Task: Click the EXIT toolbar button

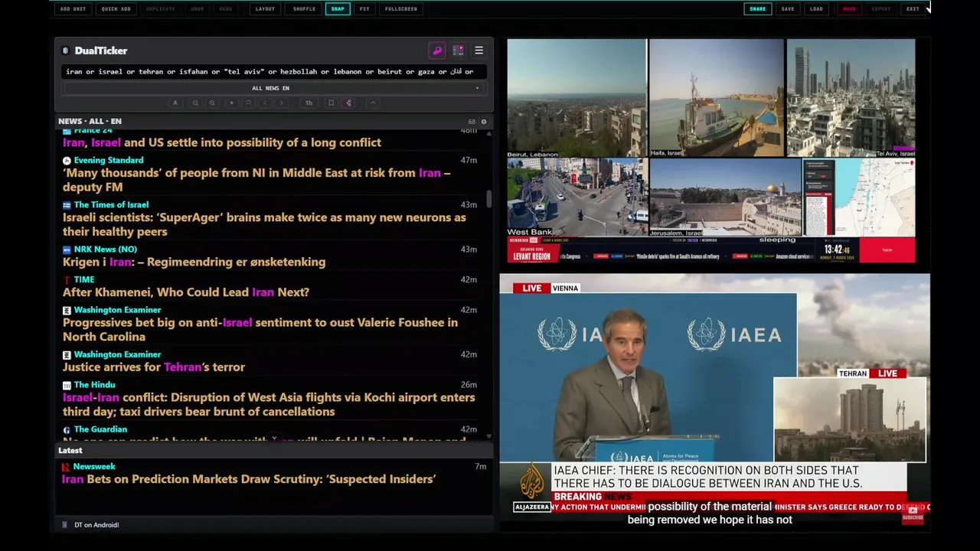Action: (913, 9)
